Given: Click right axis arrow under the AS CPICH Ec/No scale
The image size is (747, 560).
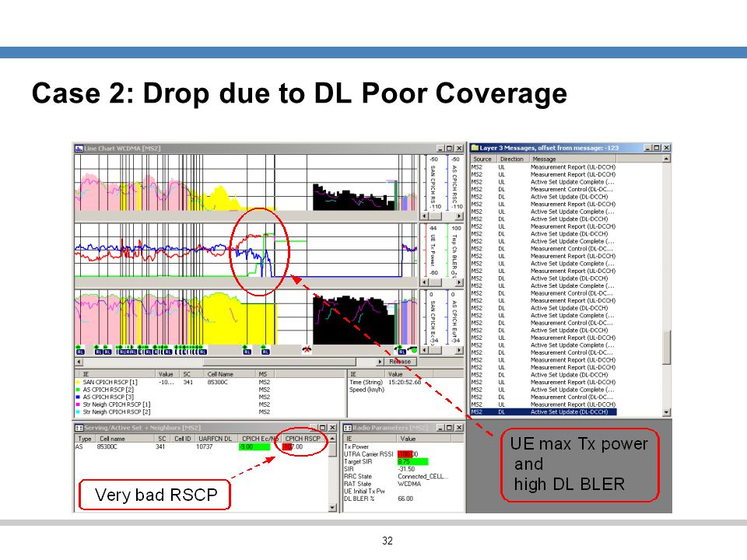Looking at the screenshot, I should coord(458,351).
